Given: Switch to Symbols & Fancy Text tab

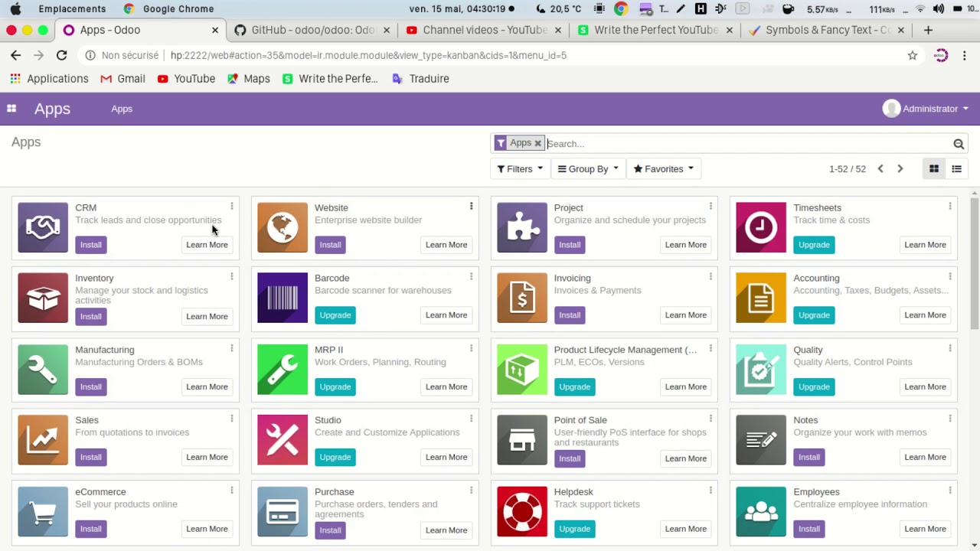Looking at the screenshot, I should click(827, 30).
